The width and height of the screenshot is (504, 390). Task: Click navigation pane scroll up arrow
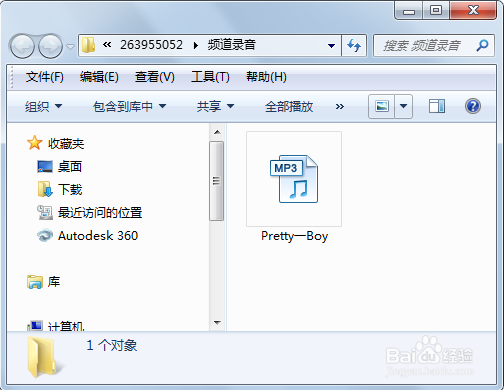(217, 132)
